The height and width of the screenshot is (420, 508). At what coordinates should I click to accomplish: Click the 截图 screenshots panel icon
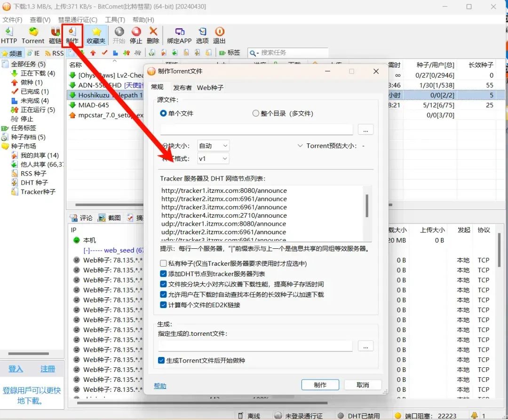[102, 218]
